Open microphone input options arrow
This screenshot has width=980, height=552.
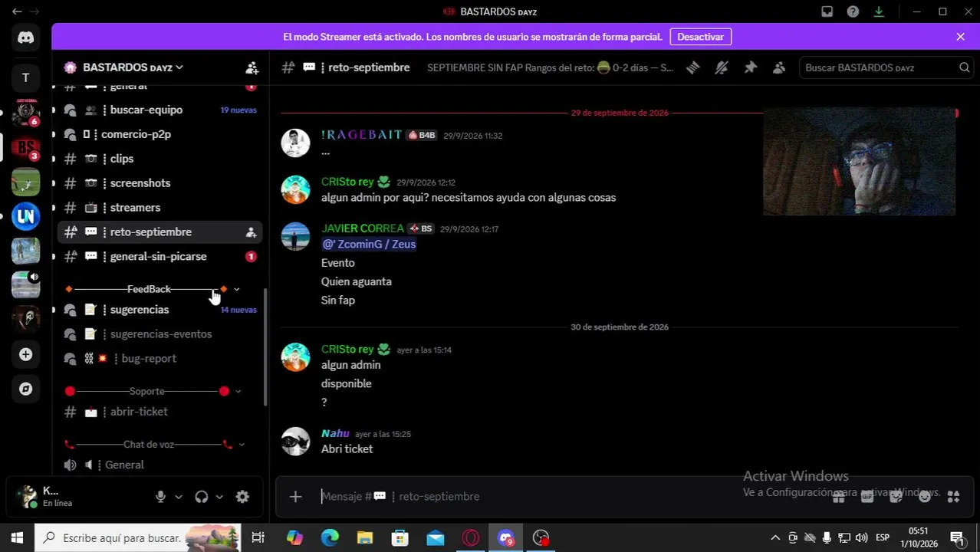click(178, 497)
